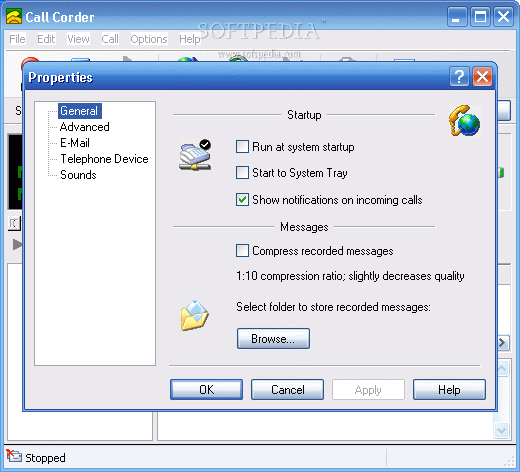Click the Help button in Properties dialog
This screenshot has height=472, width=520.
(x=449, y=389)
